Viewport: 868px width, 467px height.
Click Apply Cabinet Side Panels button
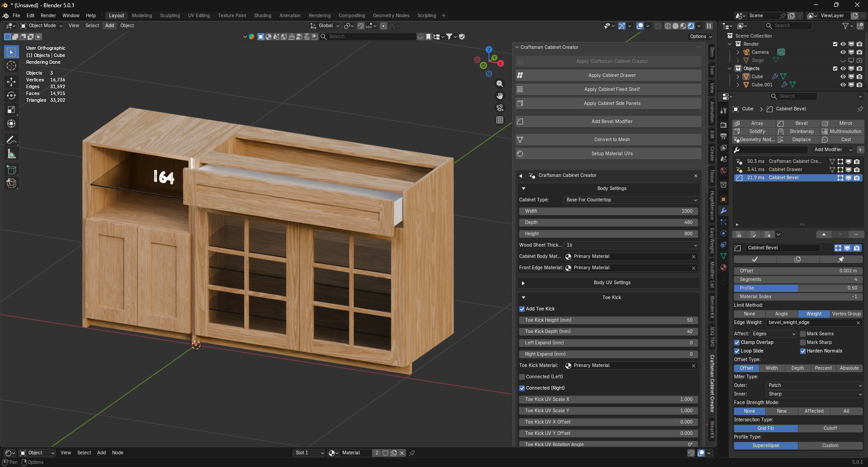tap(608, 104)
